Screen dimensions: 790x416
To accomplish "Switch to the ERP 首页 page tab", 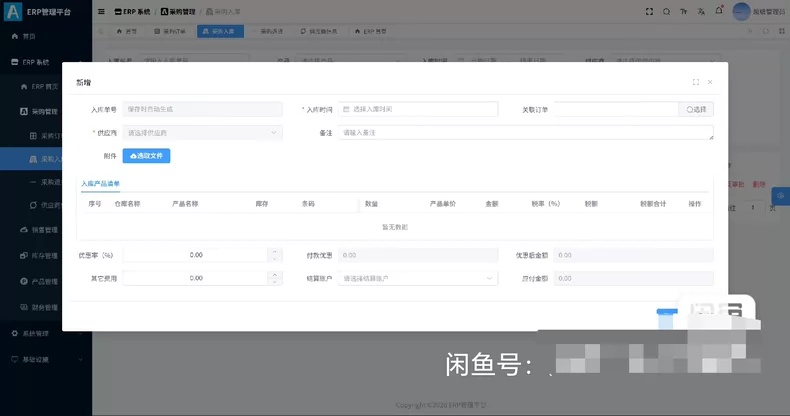I will [x=370, y=31].
